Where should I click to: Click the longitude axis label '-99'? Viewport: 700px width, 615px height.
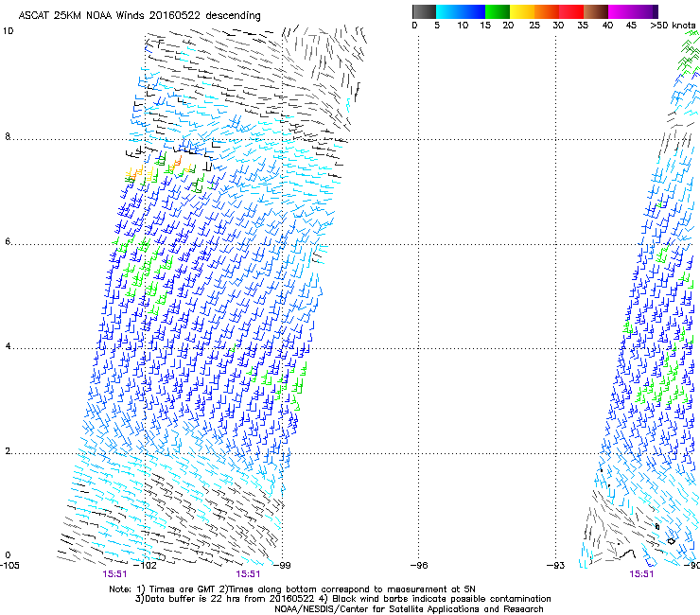pyautogui.click(x=282, y=565)
